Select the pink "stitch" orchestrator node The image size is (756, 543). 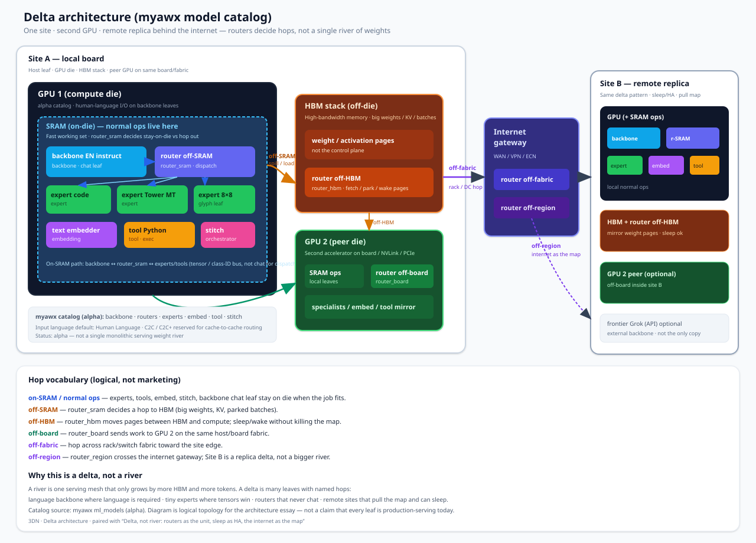[228, 235]
